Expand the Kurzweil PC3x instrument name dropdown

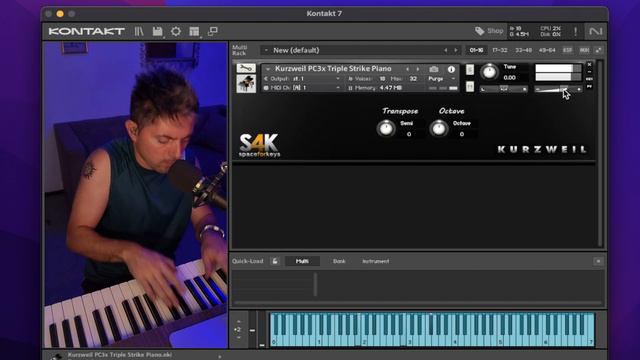[268, 69]
